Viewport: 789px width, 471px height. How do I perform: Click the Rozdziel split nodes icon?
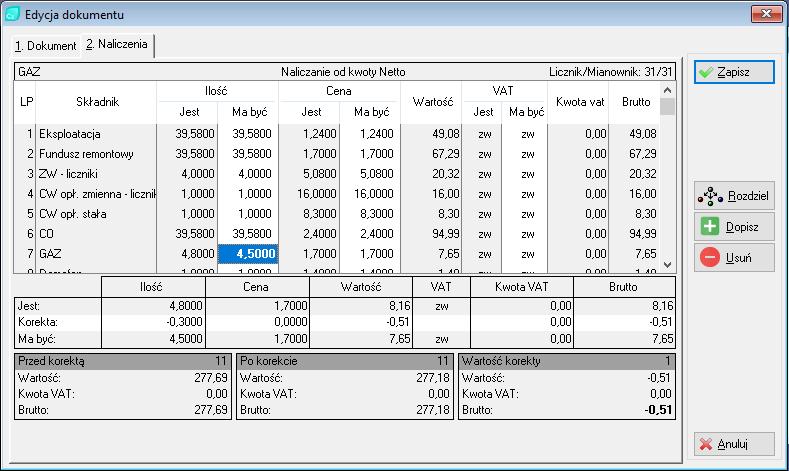pos(709,196)
